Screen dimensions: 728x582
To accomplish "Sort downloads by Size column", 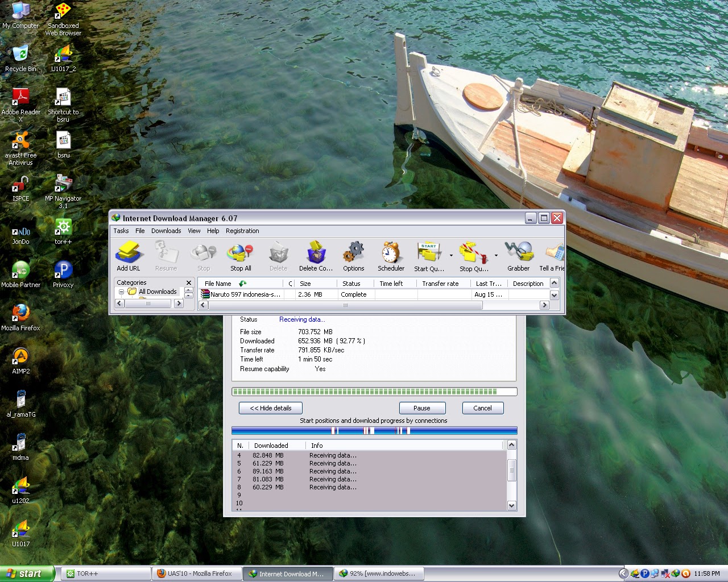I will pos(316,283).
